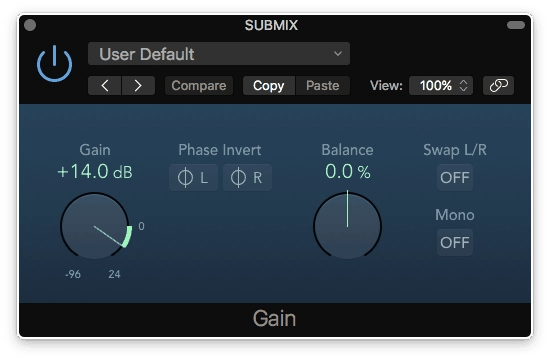This screenshot has width=550, height=360.
Task: Click the window pill button top right
Action: [x=516, y=25]
